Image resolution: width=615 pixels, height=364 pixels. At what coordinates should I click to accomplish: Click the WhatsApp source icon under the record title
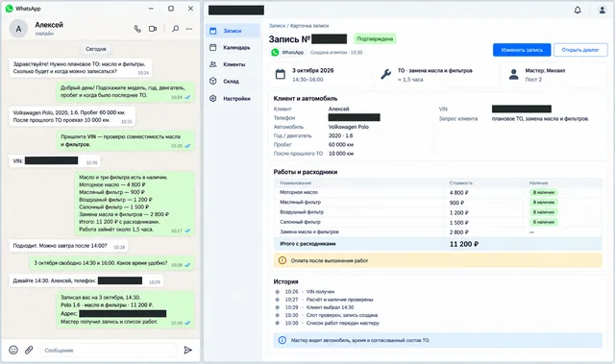pos(275,52)
